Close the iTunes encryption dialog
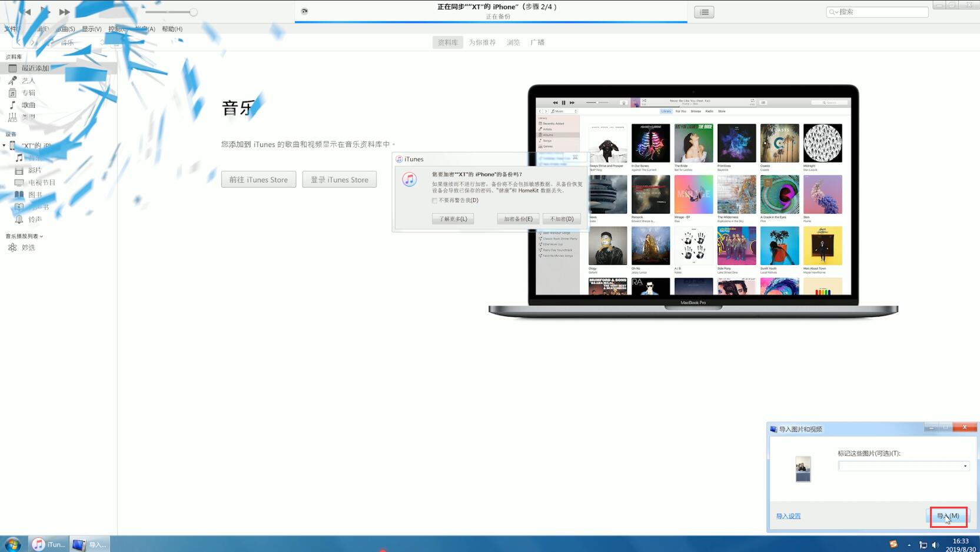 575,157
